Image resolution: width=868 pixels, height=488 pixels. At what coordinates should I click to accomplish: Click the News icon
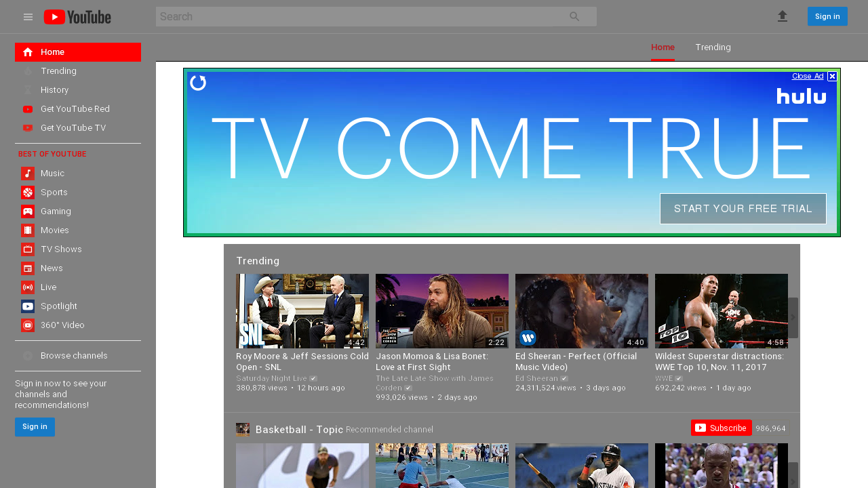click(28, 268)
